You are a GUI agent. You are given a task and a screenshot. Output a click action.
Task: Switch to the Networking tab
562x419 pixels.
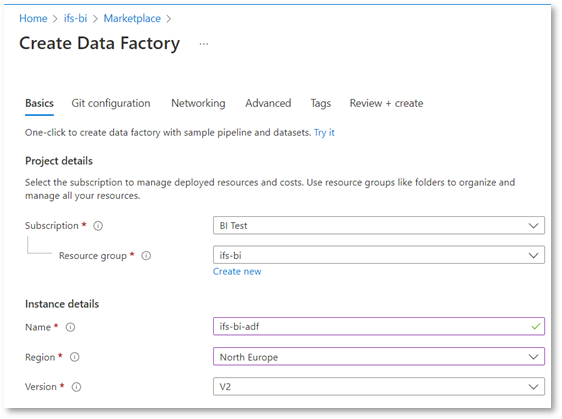click(198, 103)
